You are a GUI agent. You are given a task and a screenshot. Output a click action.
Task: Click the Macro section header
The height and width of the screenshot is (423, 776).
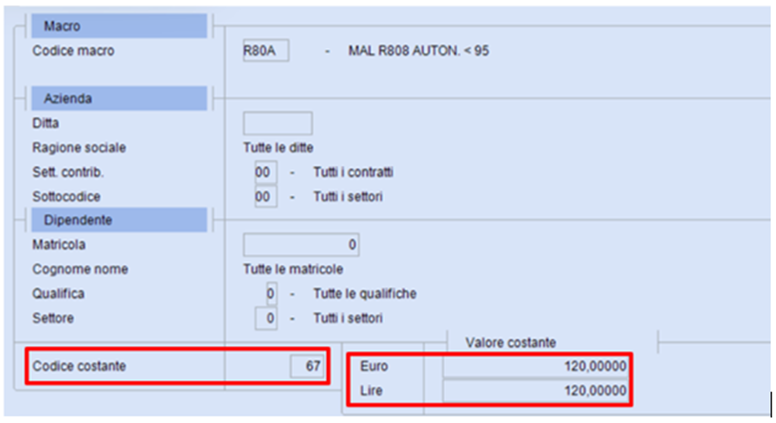[119, 26]
